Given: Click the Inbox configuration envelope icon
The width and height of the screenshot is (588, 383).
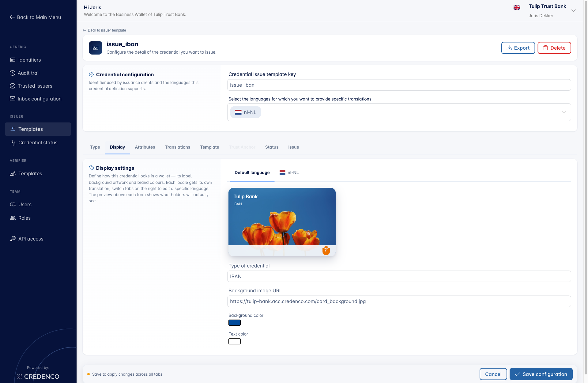Looking at the screenshot, I should pos(13,99).
